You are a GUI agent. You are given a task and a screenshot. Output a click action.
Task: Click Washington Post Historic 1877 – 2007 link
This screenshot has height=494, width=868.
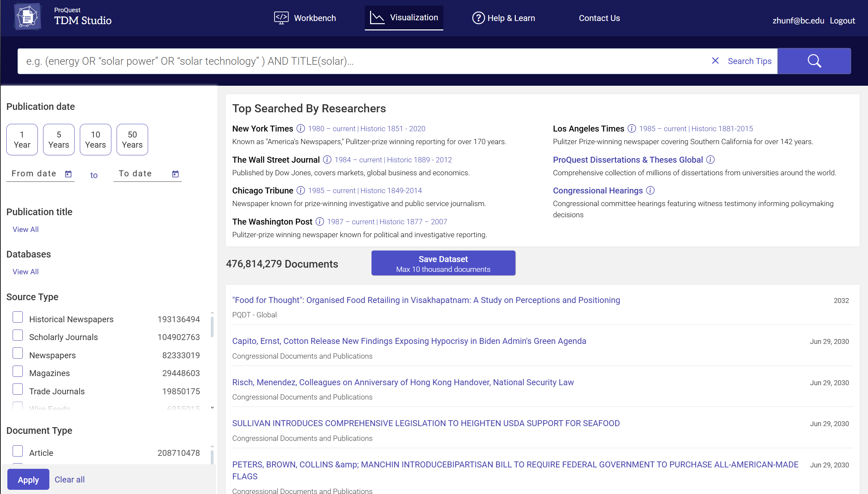click(x=413, y=222)
